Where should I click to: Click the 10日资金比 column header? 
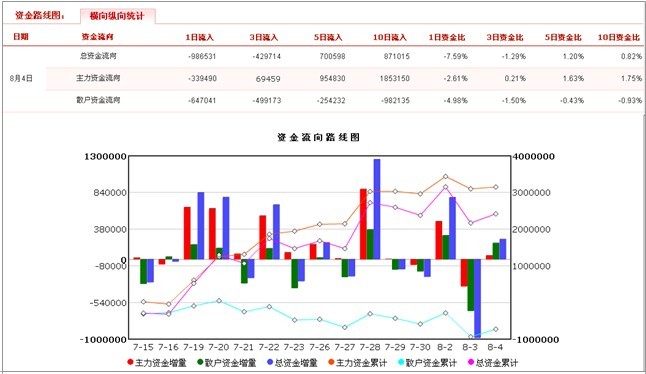pyautogui.click(x=619, y=37)
